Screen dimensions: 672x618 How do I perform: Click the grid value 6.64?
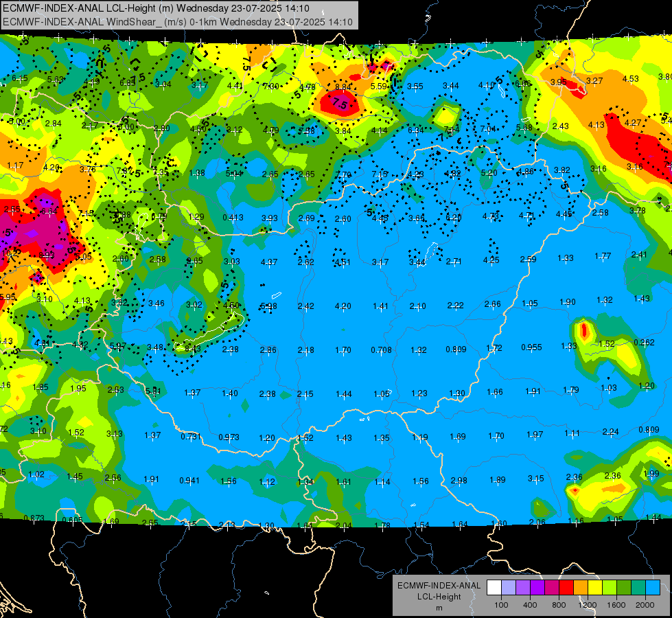point(49,211)
